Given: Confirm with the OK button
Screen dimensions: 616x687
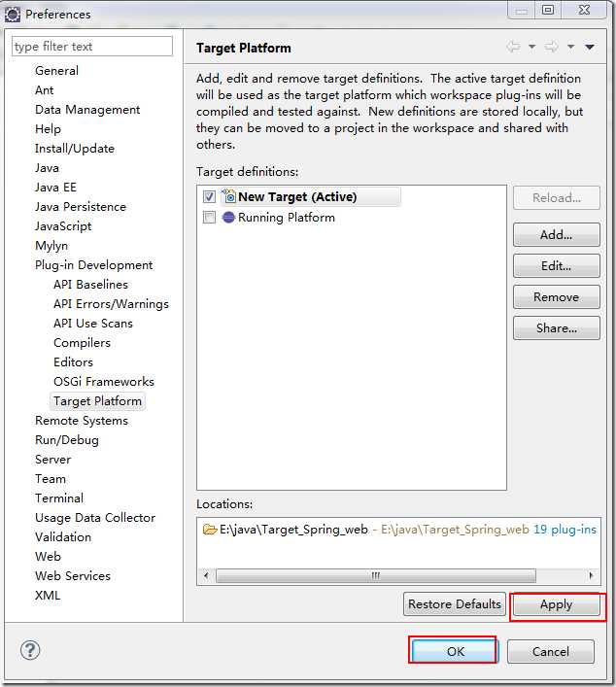Looking at the screenshot, I should (x=454, y=651).
